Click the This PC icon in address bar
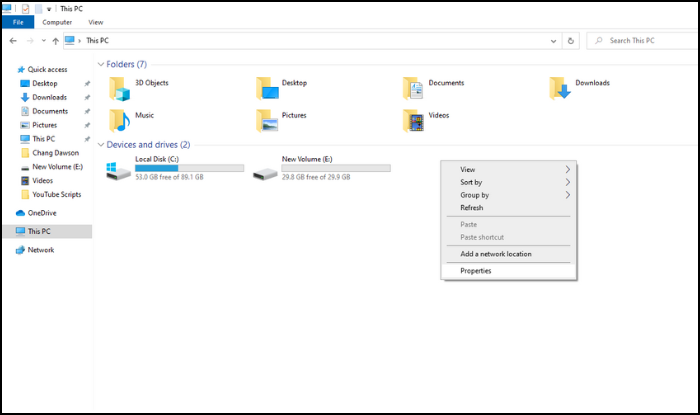 (x=70, y=41)
